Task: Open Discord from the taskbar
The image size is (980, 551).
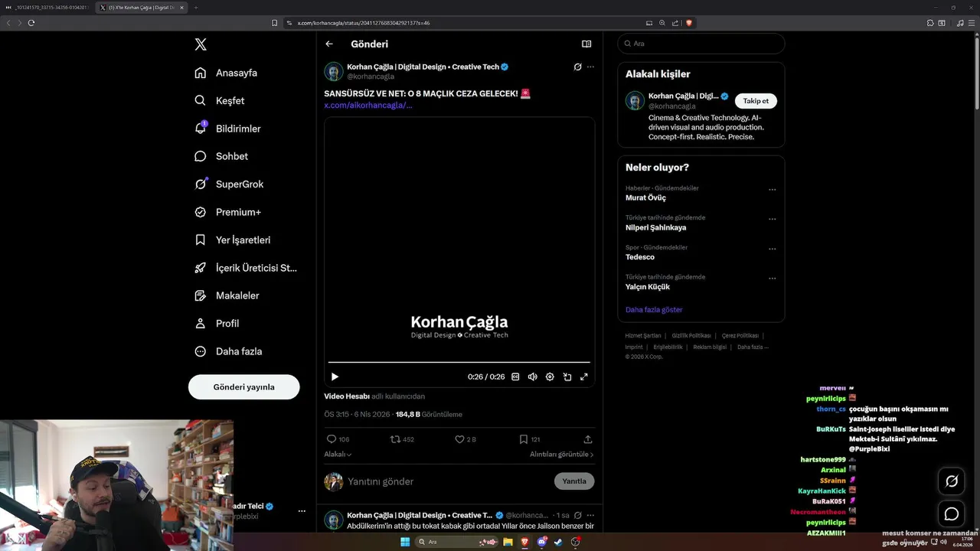Action: click(x=542, y=542)
